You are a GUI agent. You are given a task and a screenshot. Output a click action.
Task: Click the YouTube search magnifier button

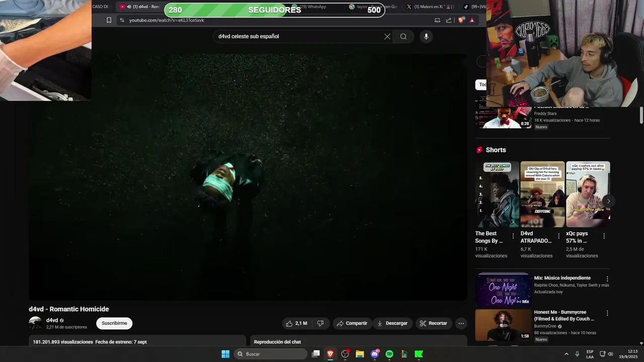[404, 36]
